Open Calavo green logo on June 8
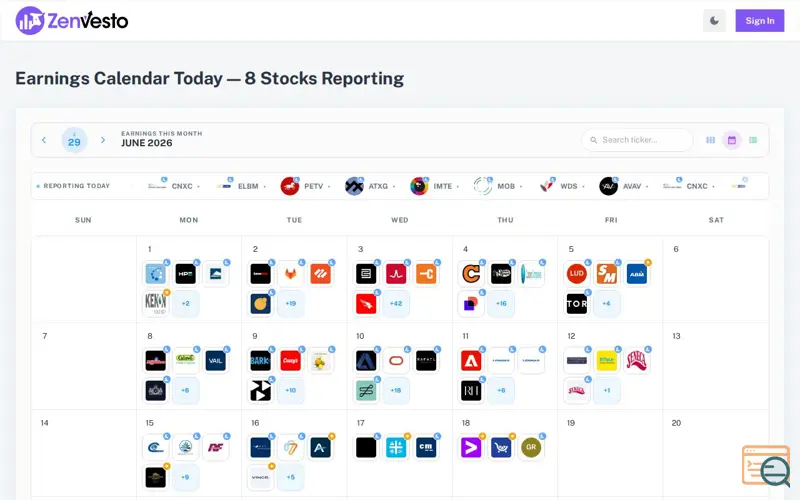This screenshot has height=500, width=800. (185, 361)
